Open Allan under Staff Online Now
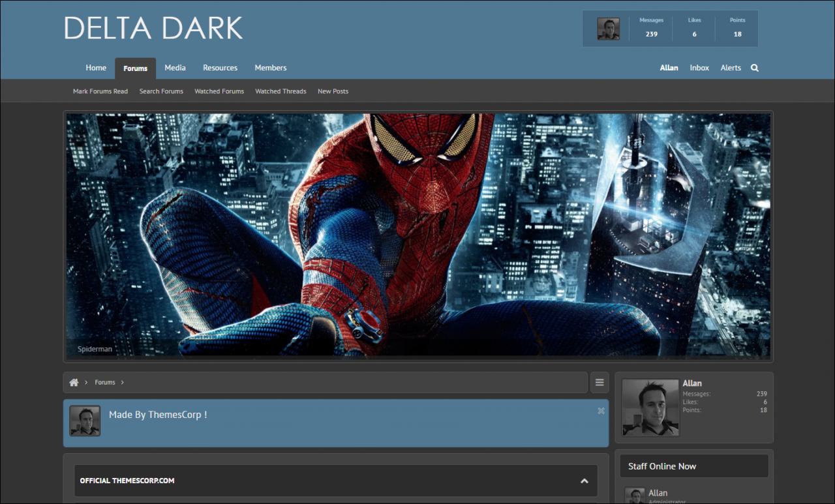Screen dimensions: 835x504 658,493
